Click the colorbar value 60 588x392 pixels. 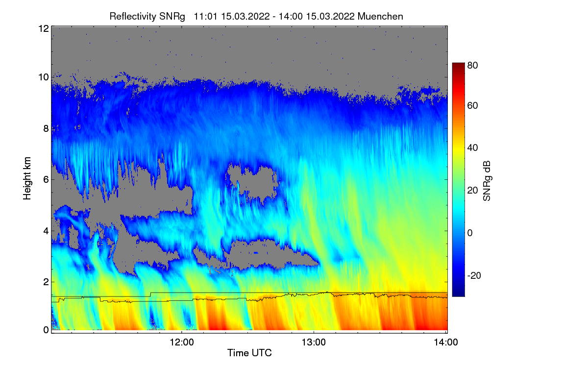472,105
